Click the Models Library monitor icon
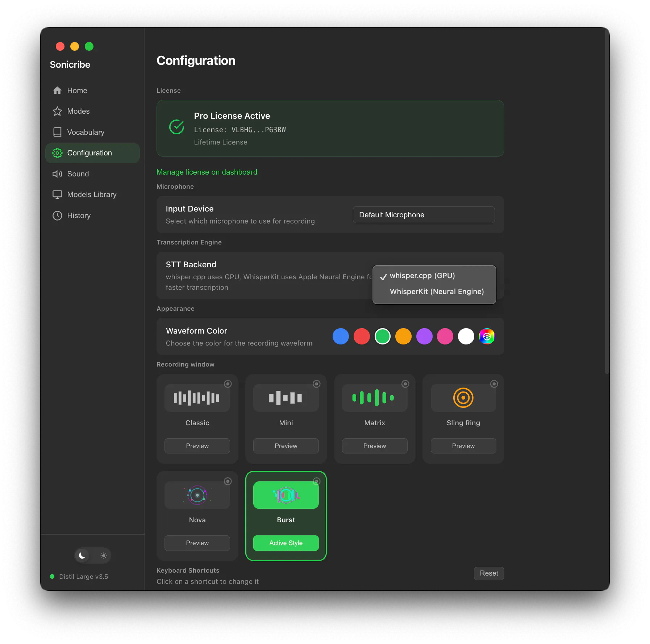This screenshot has width=650, height=644. pyautogui.click(x=57, y=195)
